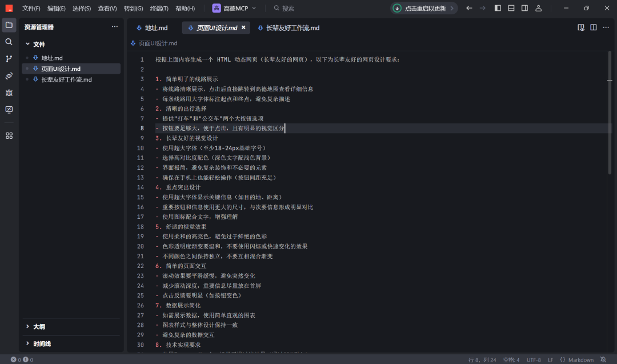Open 地址.md in the file tree
This screenshot has width=617, height=364.
(52, 58)
